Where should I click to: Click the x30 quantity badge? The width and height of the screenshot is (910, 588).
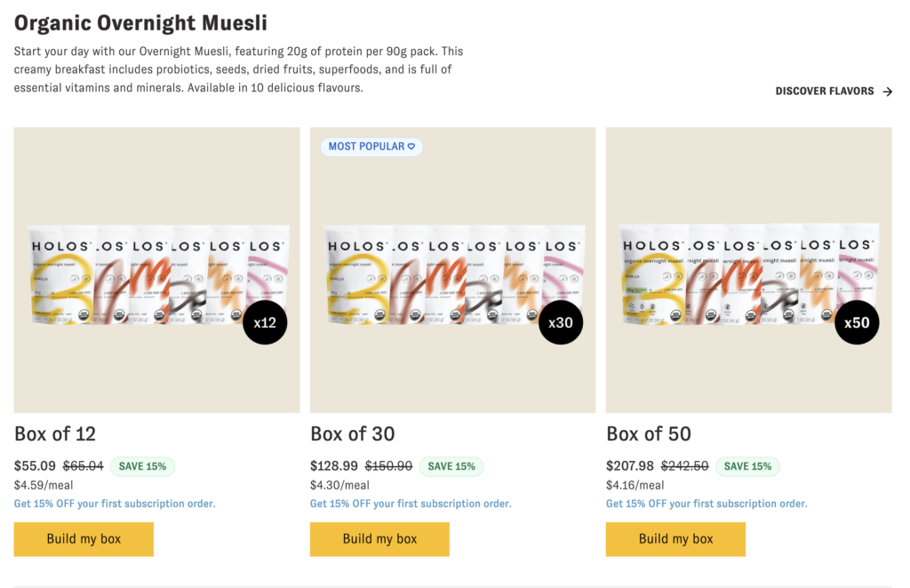[561, 322]
